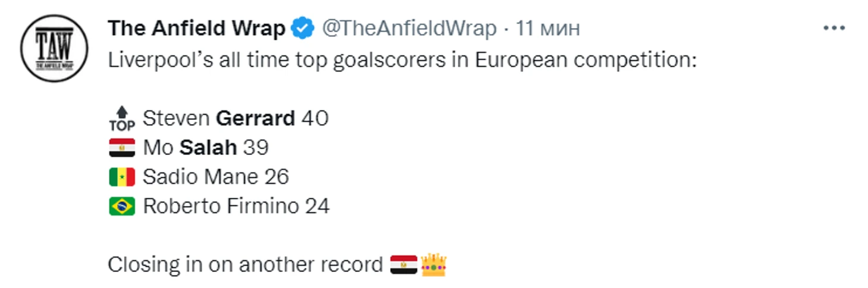The height and width of the screenshot is (288, 868).
Task: Click the crown emoji at tweet end
Action: point(433,264)
